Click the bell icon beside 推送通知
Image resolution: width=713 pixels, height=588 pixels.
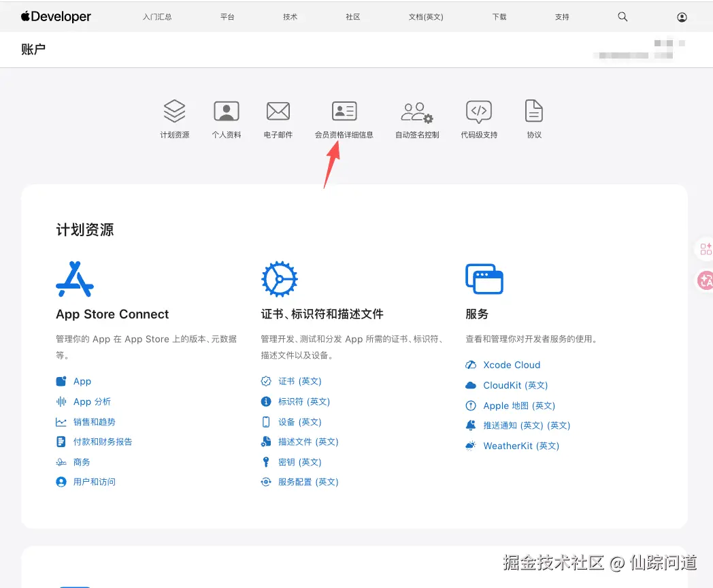point(471,425)
